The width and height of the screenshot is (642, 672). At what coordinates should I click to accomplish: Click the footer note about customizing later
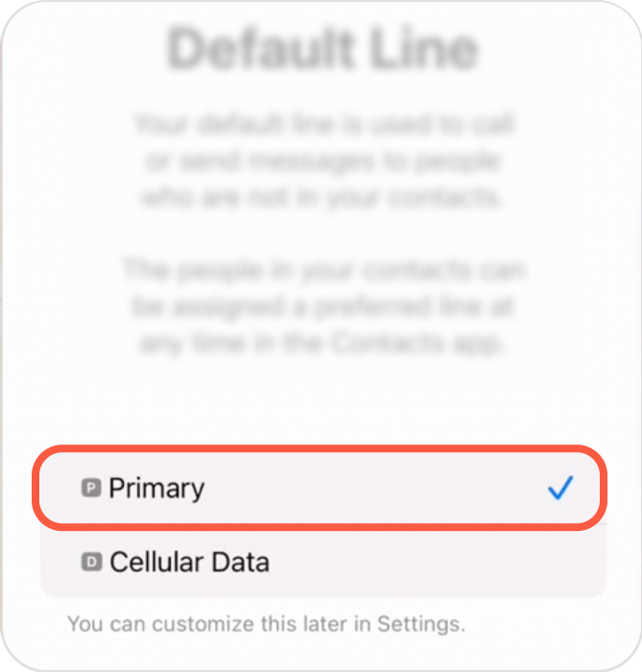266,624
